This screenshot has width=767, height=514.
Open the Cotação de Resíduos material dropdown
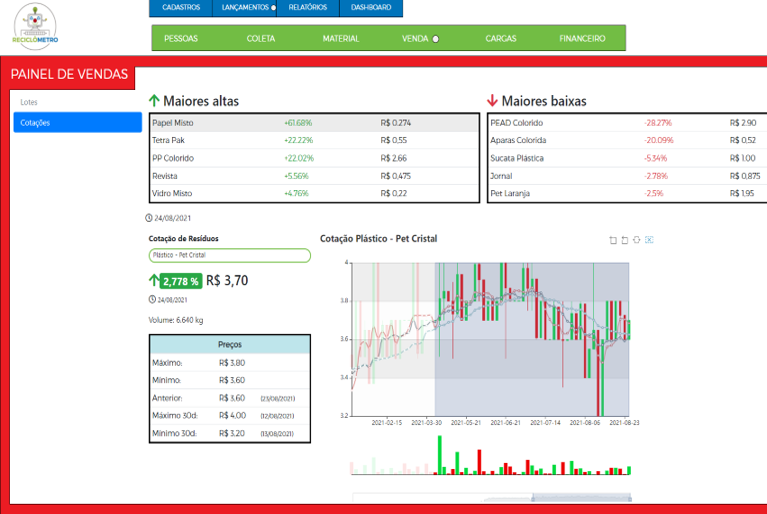(229, 255)
